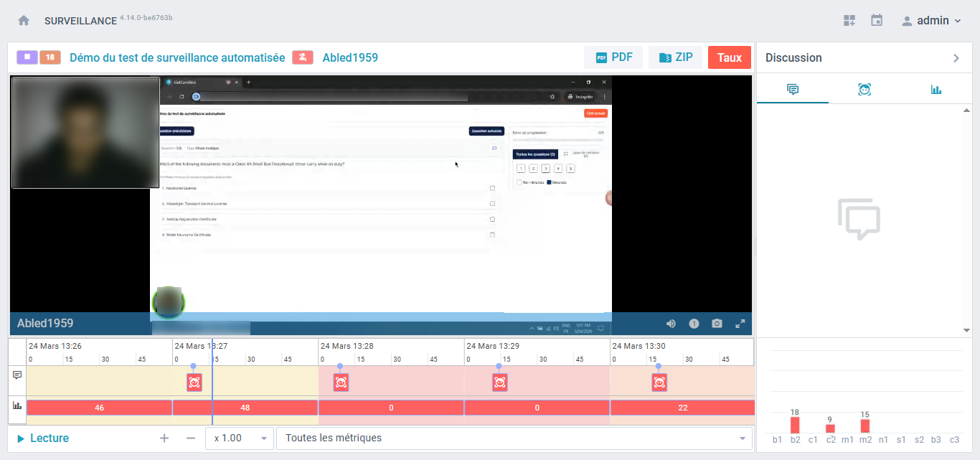This screenshot has width=980, height=460.
Task: Click the red Taux button
Action: 730,57
